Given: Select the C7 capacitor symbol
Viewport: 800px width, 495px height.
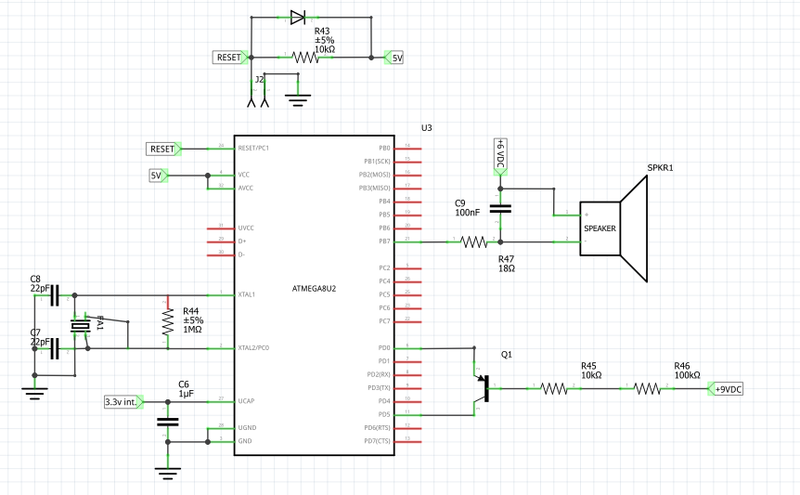Looking at the screenshot, I should [x=55, y=349].
